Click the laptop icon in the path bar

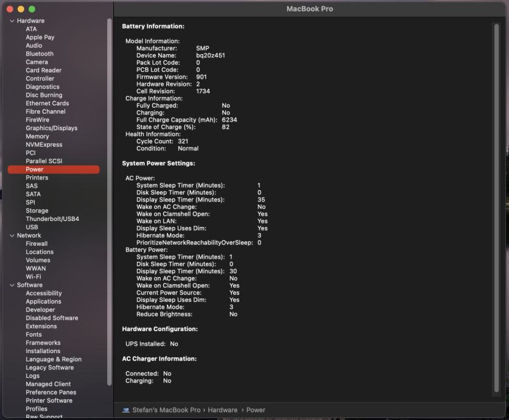click(126, 410)
